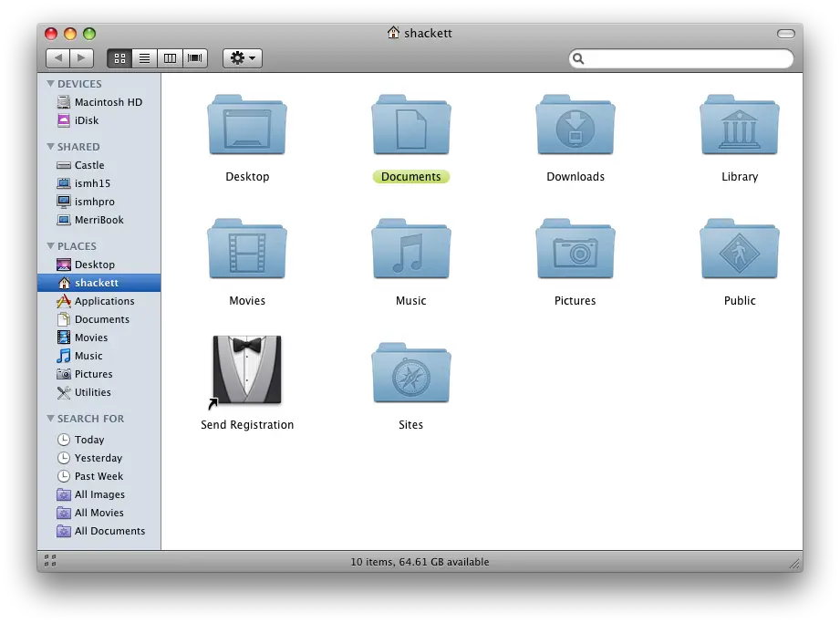Go back with the left arrow button
Image resolution: width=840 pixels, height=623 pixels.
[57, 57]
